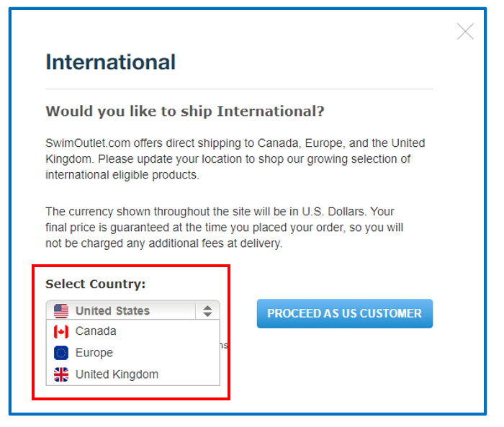Screen dimensions: 504x427
Task: Click the Select Country label
Action: click(x=96, y=284)
